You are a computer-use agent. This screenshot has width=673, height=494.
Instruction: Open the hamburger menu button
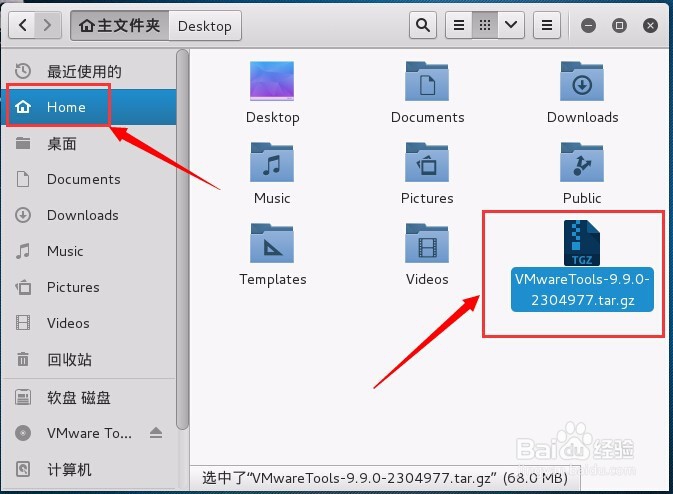click(x=547, y=25)
